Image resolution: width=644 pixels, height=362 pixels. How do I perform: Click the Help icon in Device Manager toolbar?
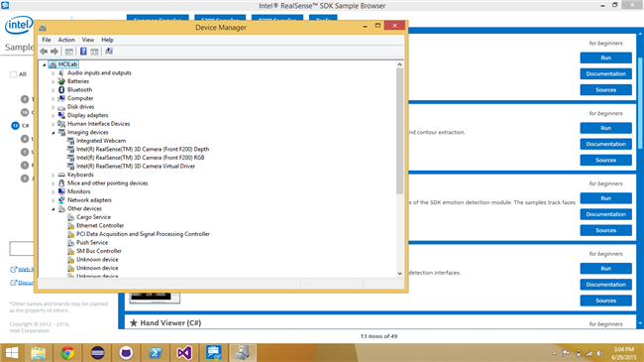point(83,52)
